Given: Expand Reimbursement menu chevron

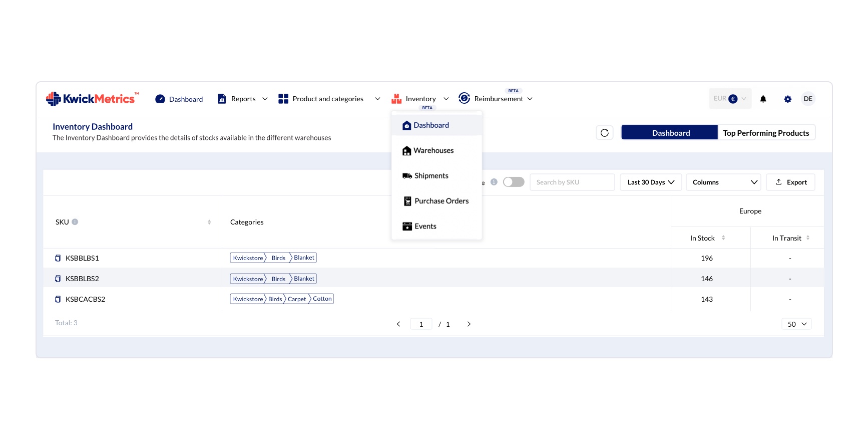Looking at the screenshot, I should pyautogui.click(x=530, y=99).
